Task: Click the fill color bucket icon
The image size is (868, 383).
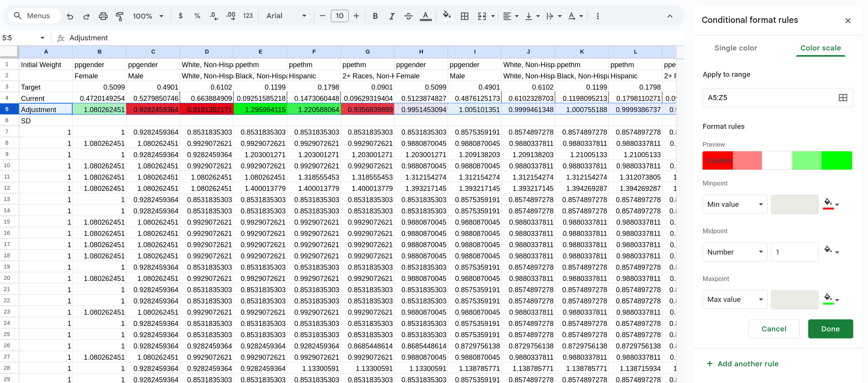Action: click(447, 16)
